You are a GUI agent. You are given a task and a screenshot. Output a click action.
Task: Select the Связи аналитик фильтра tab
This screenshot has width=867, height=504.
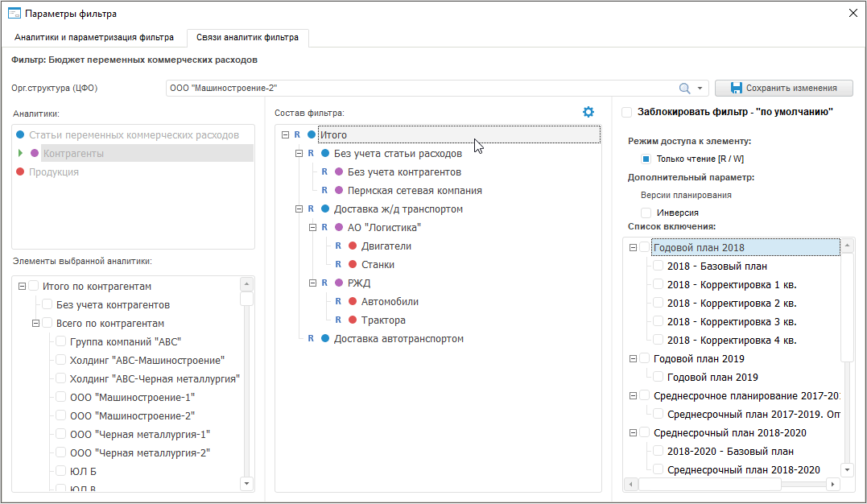(x=247, y=37)
